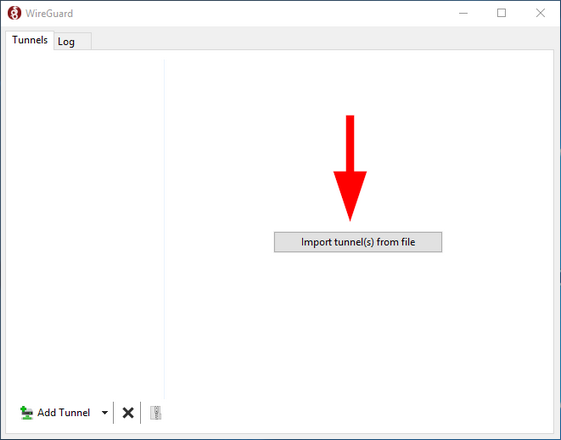Click separator between Add Tunnel and X
The width and height of the screenshot is (561, 440).
[113, 413]
